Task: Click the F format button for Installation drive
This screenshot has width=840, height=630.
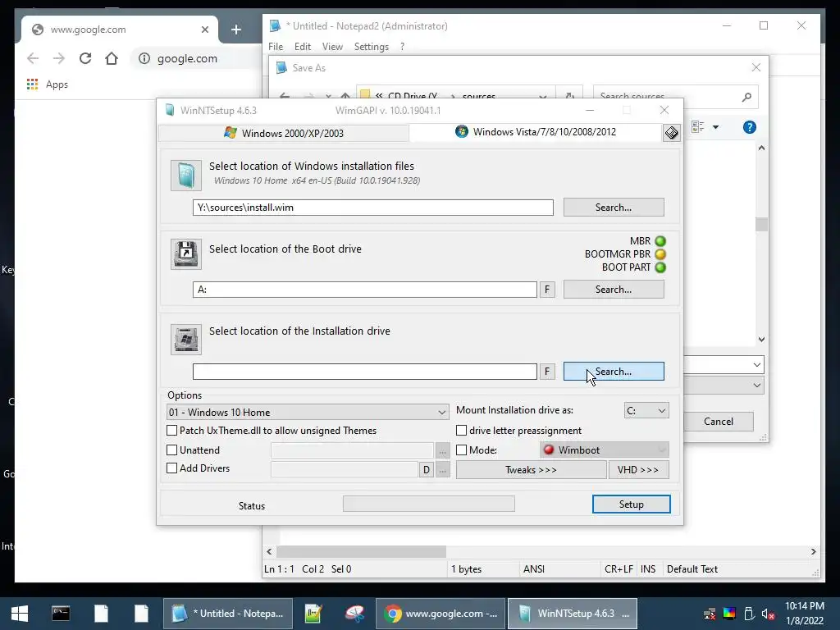Action: 547,372
